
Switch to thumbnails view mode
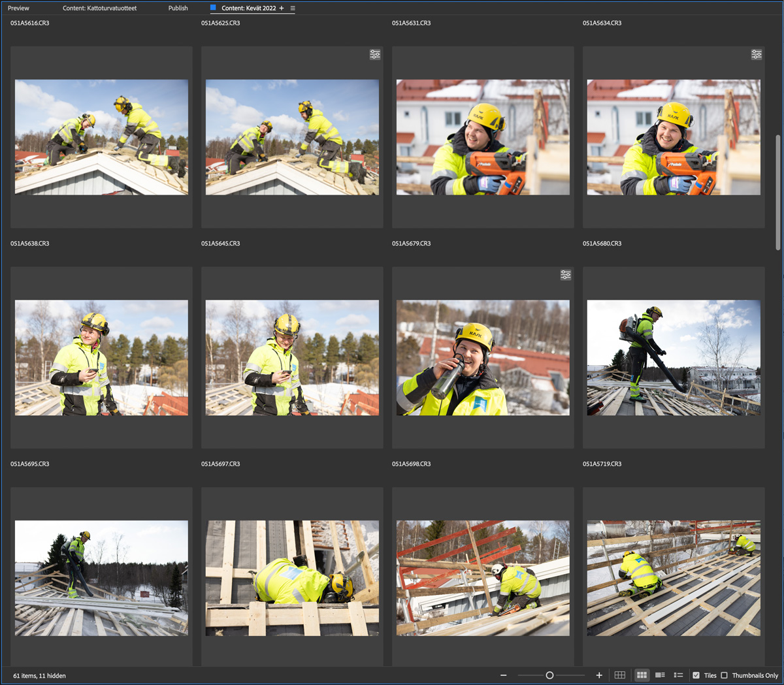coord(642,675)
